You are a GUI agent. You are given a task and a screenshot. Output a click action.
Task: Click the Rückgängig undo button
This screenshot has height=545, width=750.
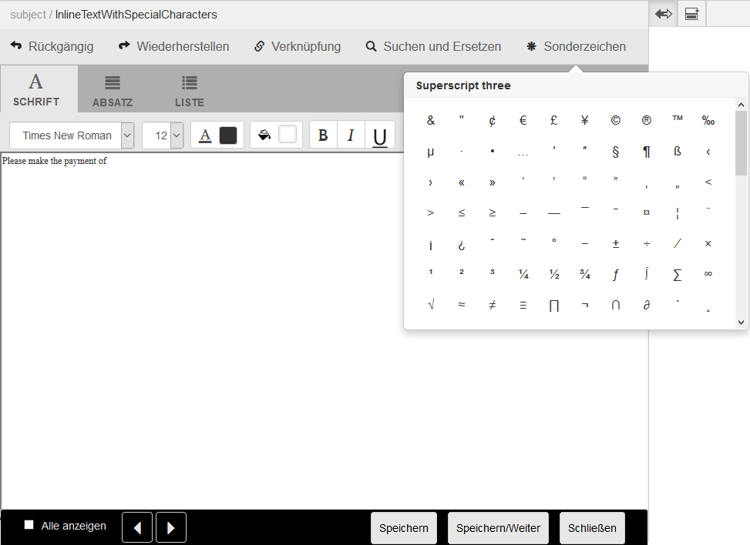click(52, 46)
